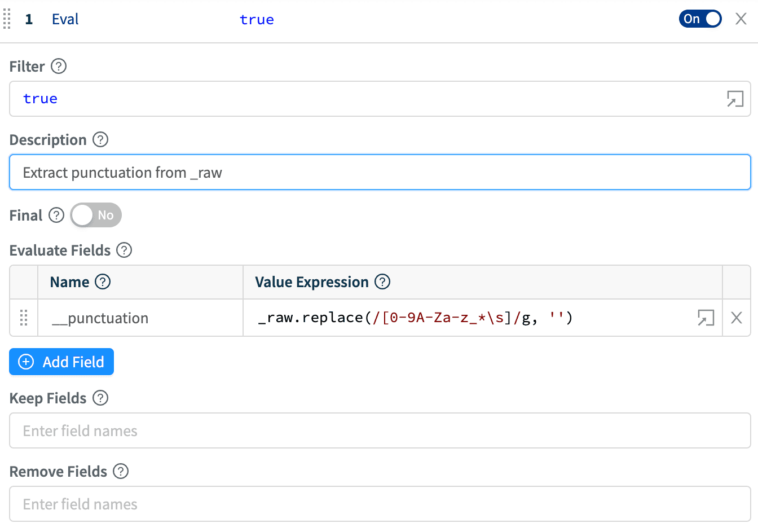Viewport: 758px width, 532px height.
Task: Click the Eval function title
Action: (65, 19)
